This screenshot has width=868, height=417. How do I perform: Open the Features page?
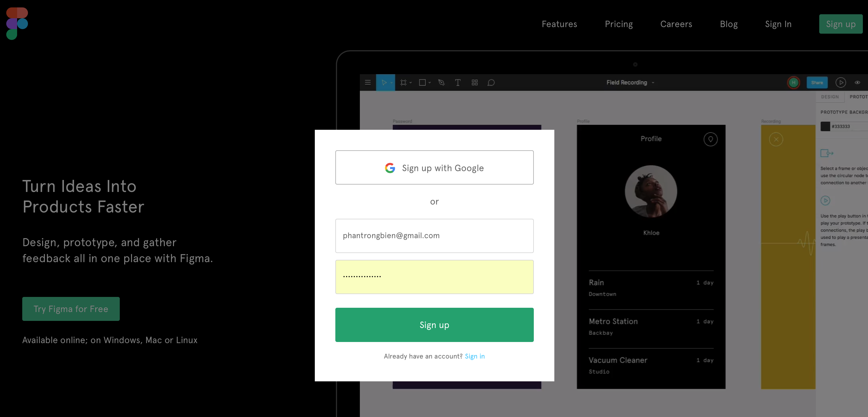pyautogui.click(x=559, y=24)
